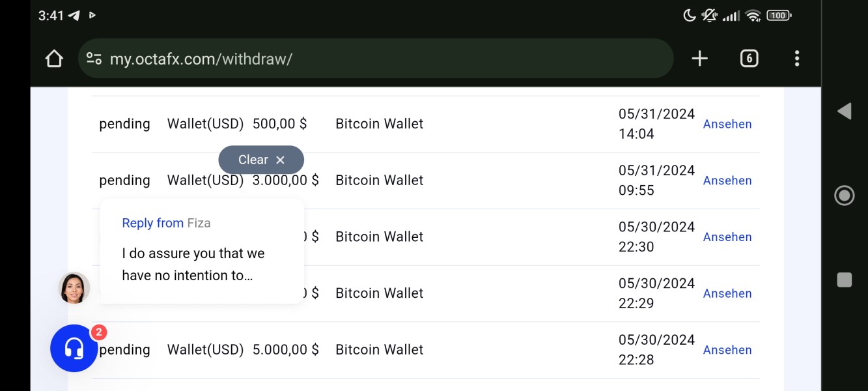The height and width of the screenshot is (391, 868).
Task: Tap the Android home circle button
Action: tap(844, 195)
